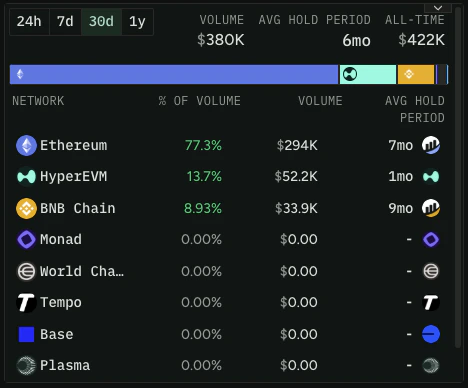Click the $294K Ethereum volume value

297,146
